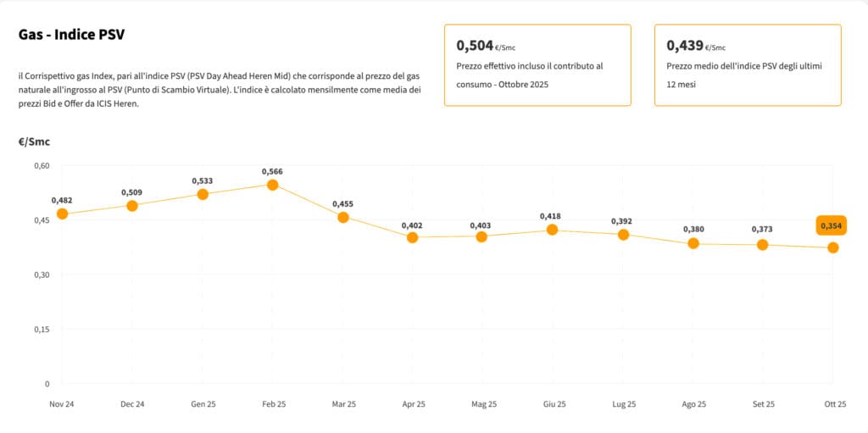Click the Set 25 data point marker
The height and width of the screenshot is (433, 868).
pos(763,245)
